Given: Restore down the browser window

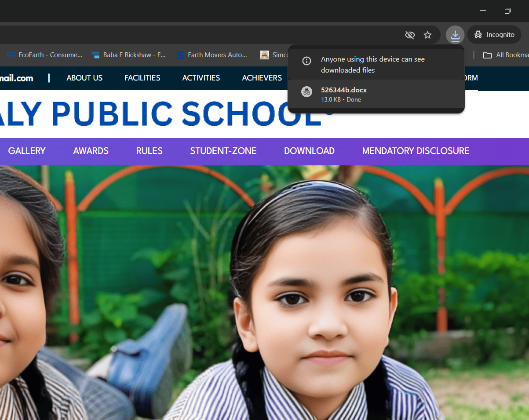Looking at the screenshot, I should point(507,11).
